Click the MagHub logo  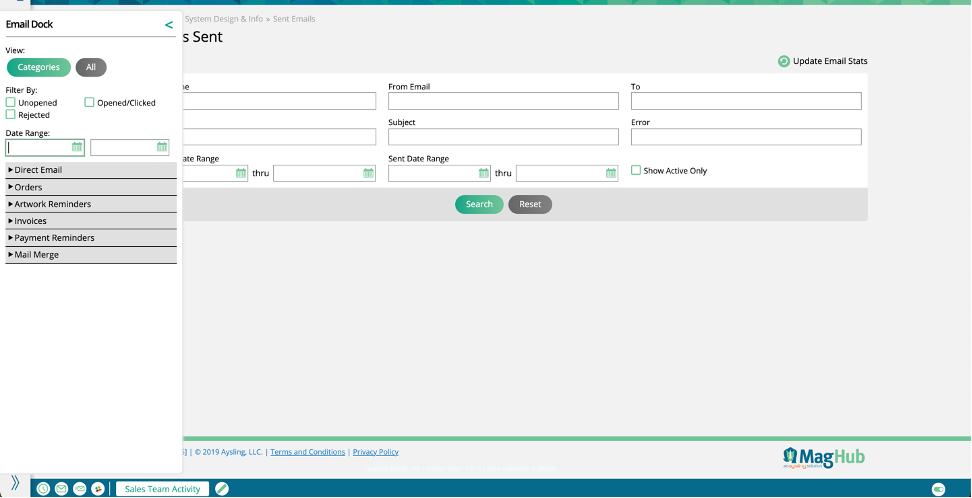[823, 458]
